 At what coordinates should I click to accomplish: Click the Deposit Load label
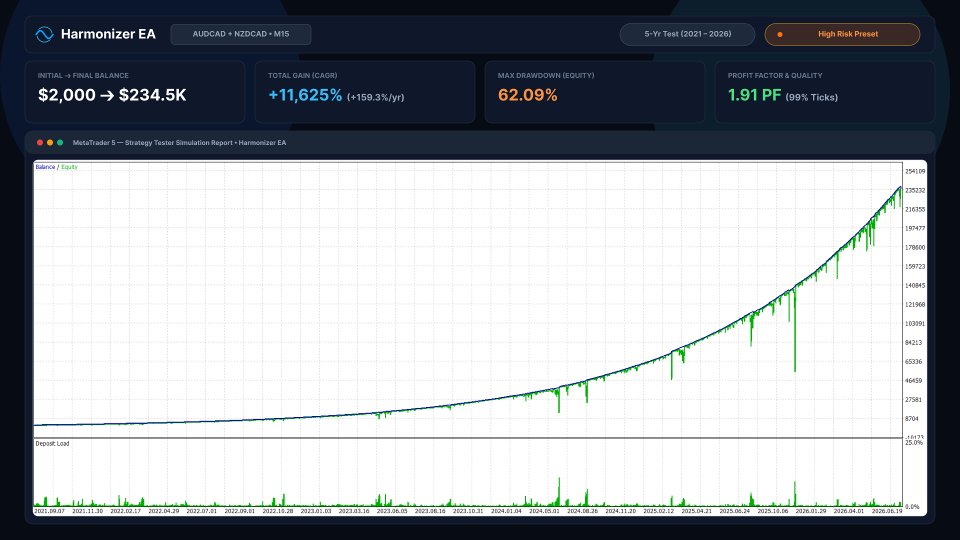coord(52,443)
